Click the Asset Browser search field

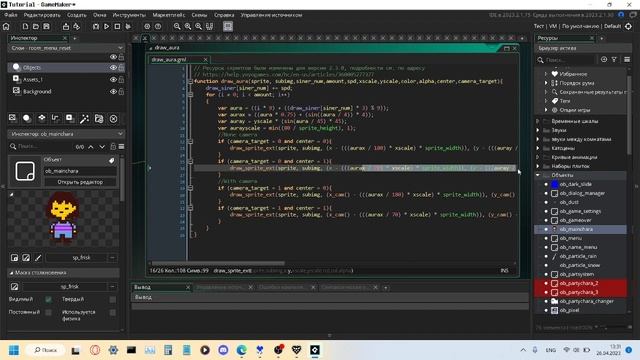click(567, 60)
